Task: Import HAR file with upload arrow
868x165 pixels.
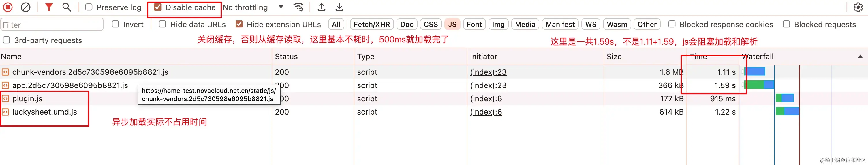Action: [x=322, y=7]
